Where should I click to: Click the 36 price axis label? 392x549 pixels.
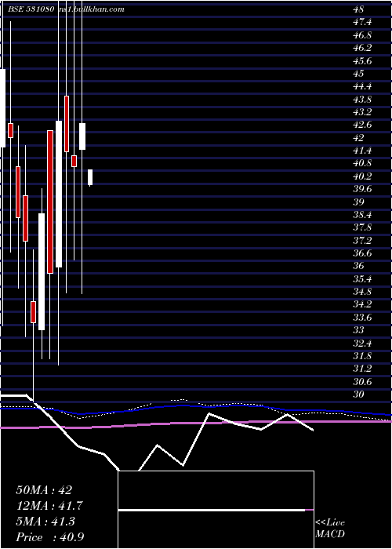tap(358, 266)
